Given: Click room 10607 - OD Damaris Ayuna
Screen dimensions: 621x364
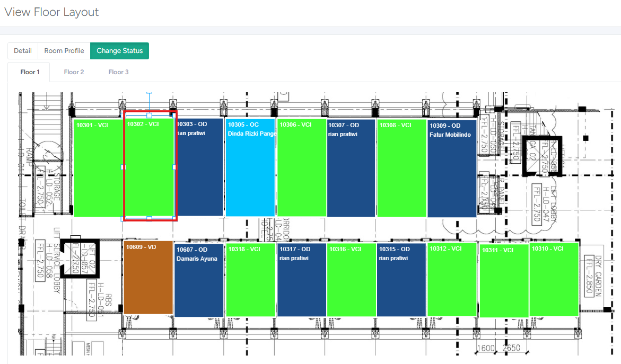Looking at the screenshot, I should pos(199,280).
